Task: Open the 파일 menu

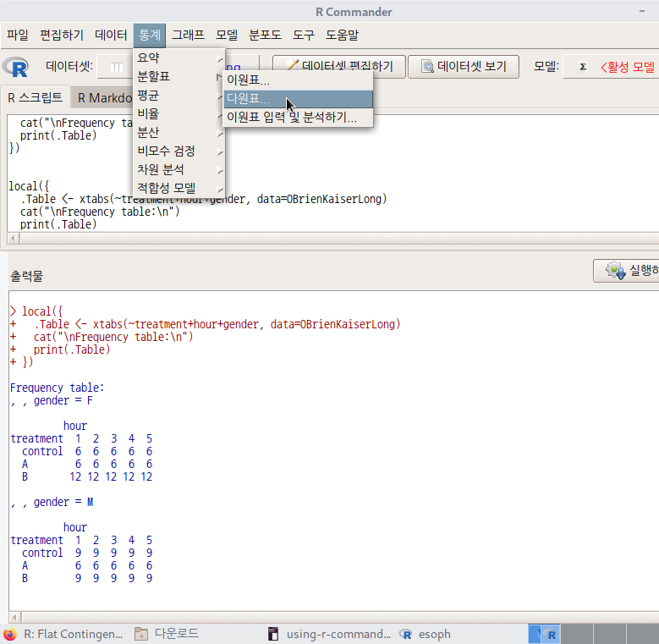Action: point(18,35)
